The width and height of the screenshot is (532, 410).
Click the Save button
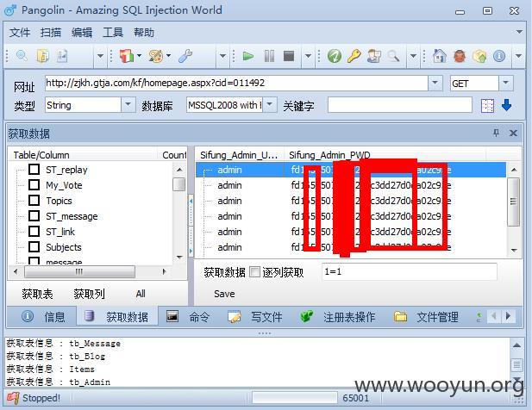[224, 294]
